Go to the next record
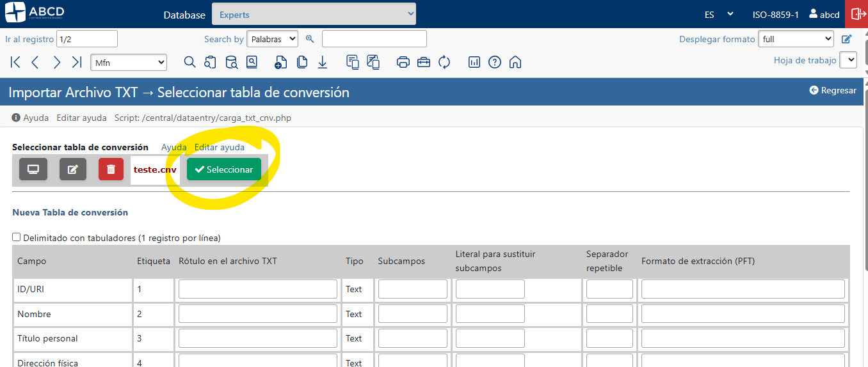Viewport: 868px width, 367px height. pos(57,62)
